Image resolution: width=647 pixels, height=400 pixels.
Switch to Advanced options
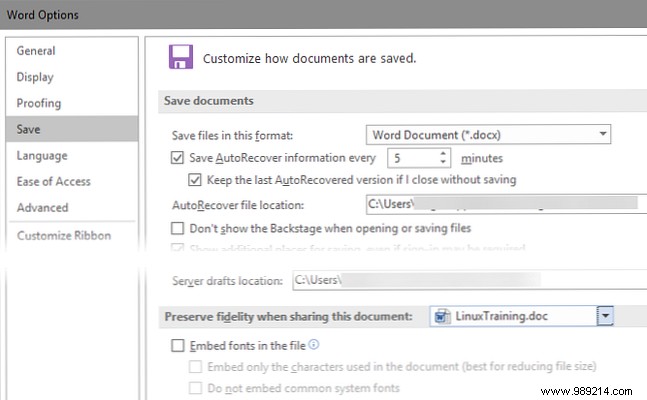tap(43, 208)
